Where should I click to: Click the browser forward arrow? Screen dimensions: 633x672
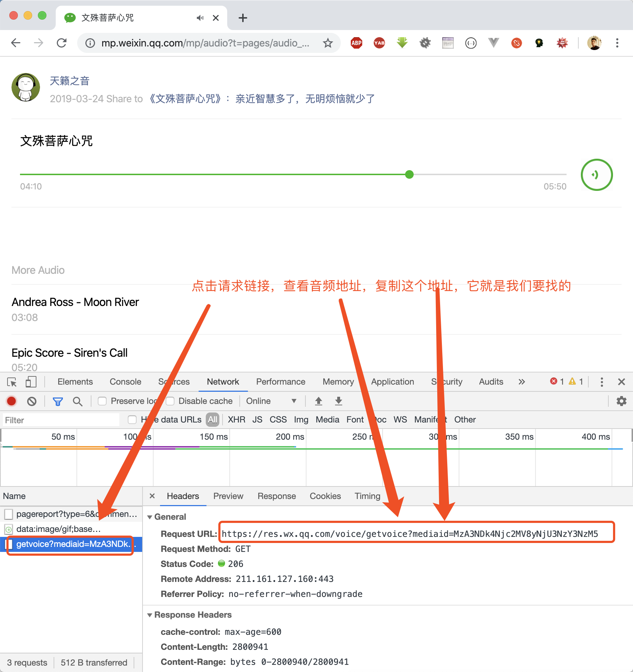pyautogui.click(x=38, y=43)
